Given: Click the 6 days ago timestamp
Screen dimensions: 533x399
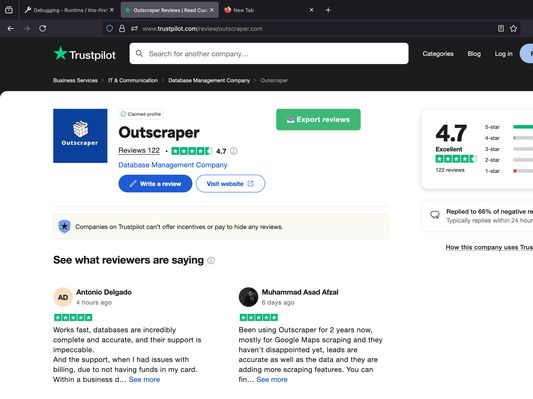Looking at the screenshot, I should point(278,302).
